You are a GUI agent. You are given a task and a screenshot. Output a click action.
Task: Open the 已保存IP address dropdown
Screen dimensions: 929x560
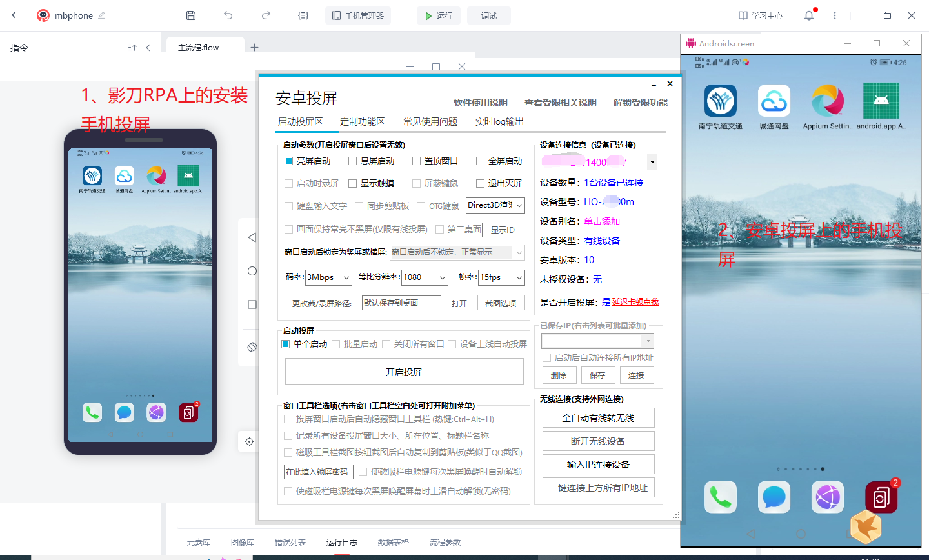[x=597, y=341]
